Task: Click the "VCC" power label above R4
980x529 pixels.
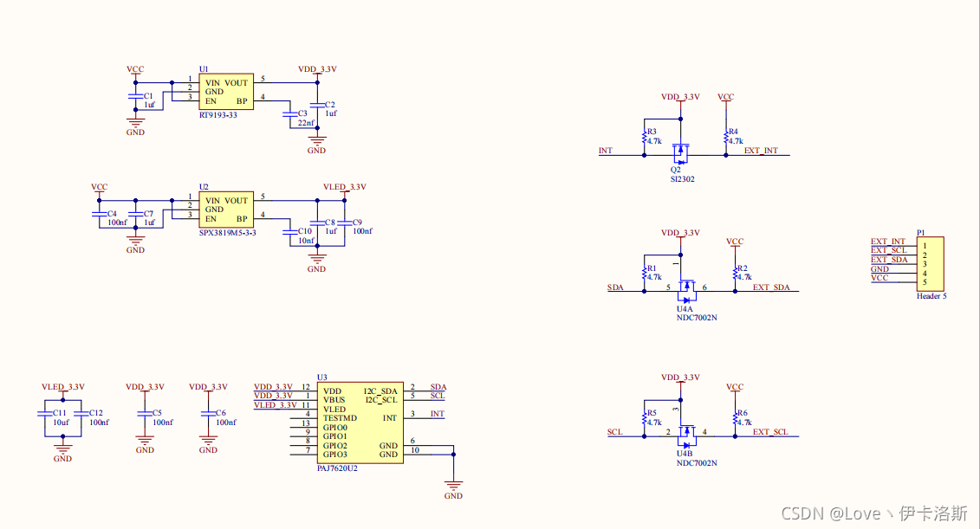Action: click(x=725, y=98)
